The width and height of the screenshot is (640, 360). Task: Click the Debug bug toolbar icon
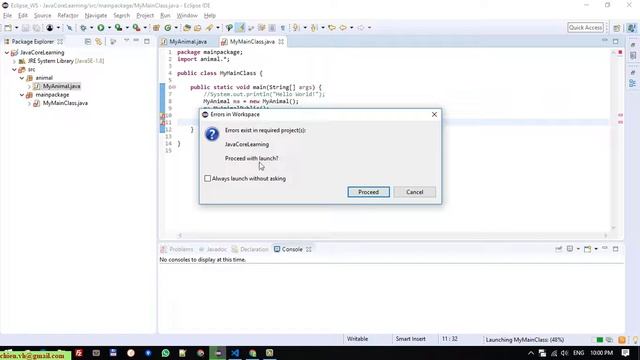tap(83, 28)
